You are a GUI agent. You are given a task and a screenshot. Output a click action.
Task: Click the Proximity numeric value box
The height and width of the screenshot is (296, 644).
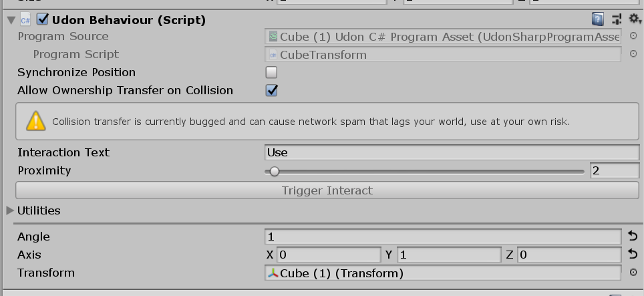click(x=614, y=171)
